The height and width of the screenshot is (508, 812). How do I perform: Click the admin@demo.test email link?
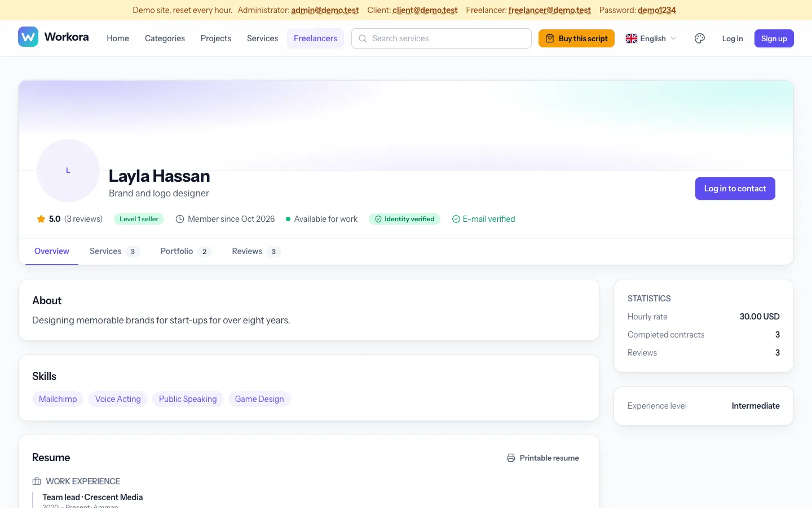coord(325,10)
